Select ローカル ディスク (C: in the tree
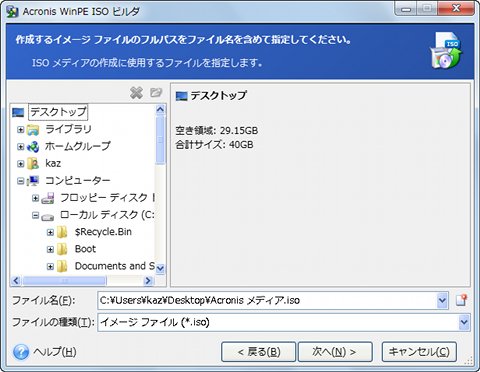Screen dimensions: 480x372 (x=107, y=215)
